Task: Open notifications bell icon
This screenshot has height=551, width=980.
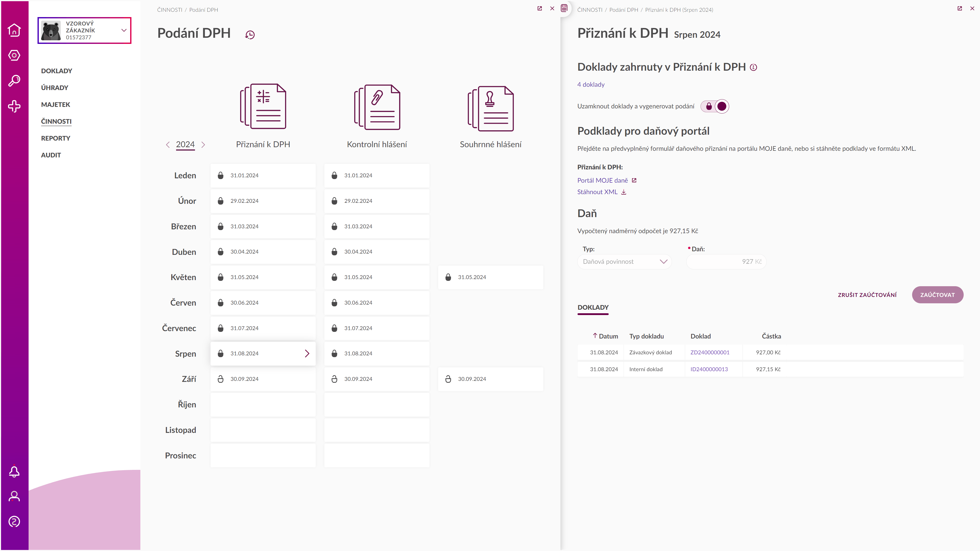Action: (14, 471)
